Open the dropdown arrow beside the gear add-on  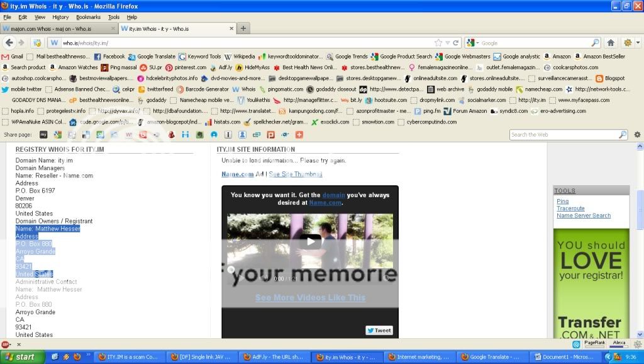[x=638, y=43]
